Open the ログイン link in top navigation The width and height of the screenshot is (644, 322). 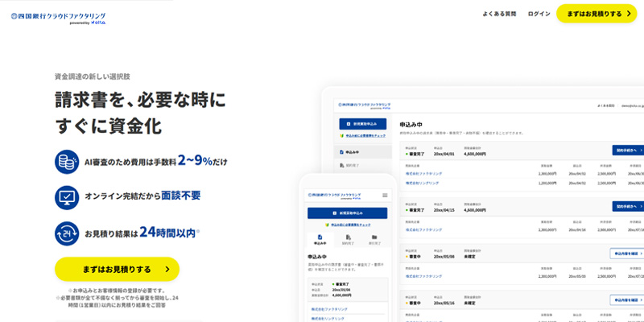coord(539,14)
